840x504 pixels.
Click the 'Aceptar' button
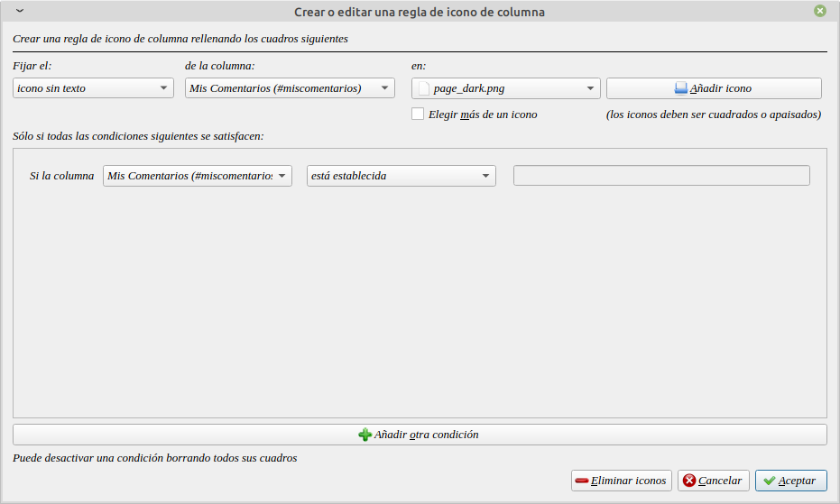[x=791, y=481]
